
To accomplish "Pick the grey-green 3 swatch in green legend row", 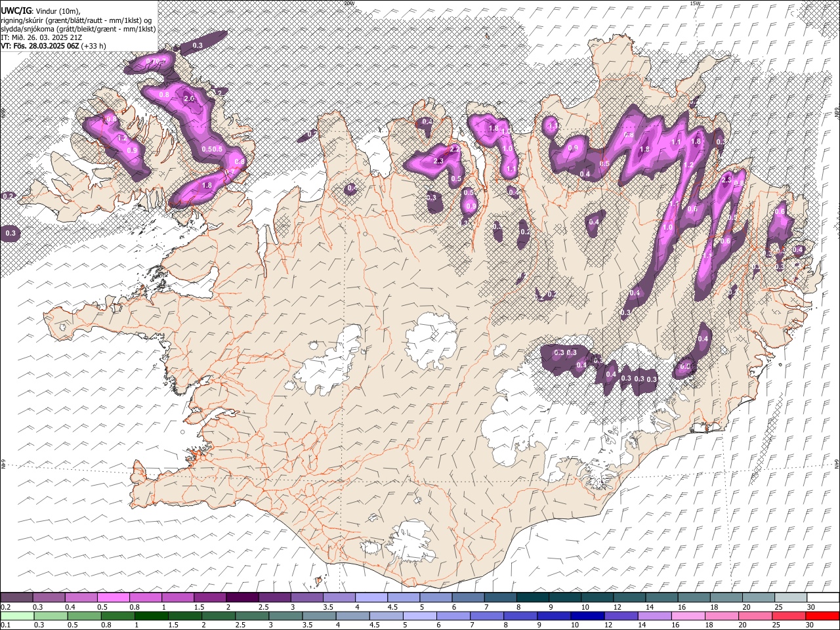I will (285, 616).
